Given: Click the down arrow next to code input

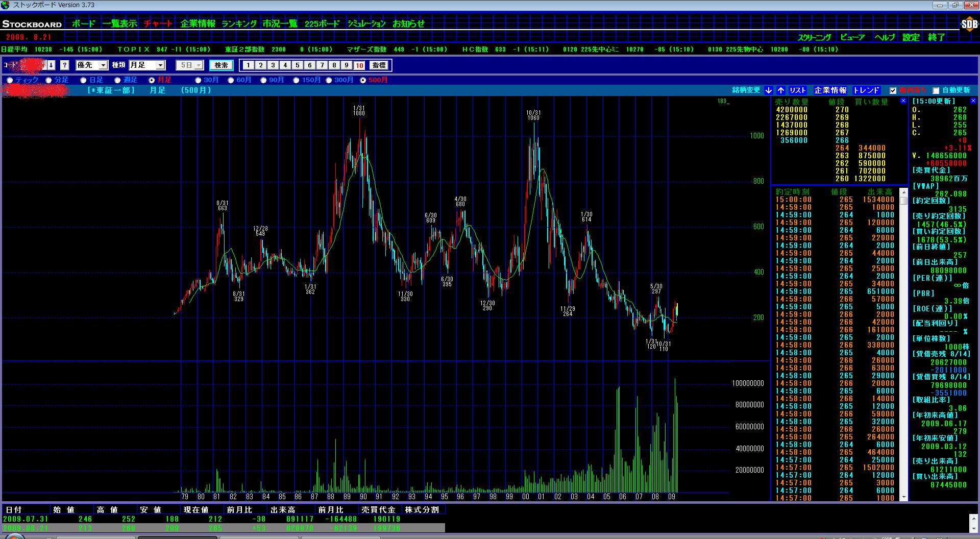Looking at the screenshot, I should [x=52, y=65].
